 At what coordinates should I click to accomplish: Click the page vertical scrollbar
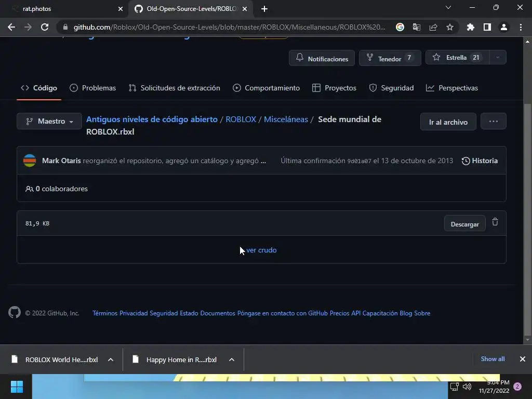pyautogui.click(x=527, y=219)
